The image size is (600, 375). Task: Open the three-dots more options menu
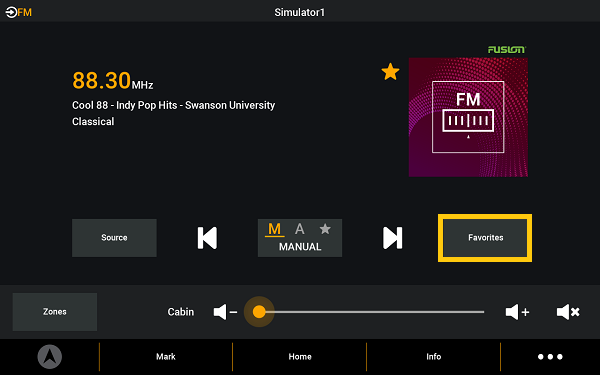point(550,357)
